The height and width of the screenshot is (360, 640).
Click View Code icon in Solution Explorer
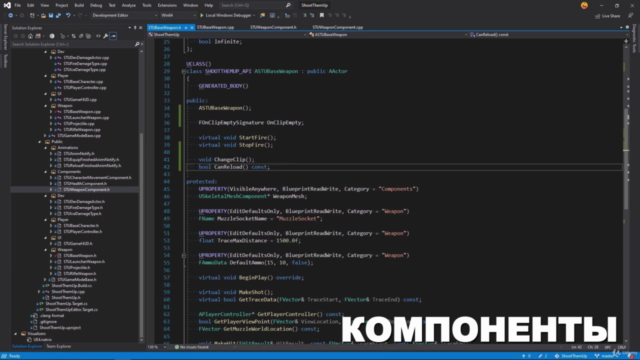98,36
